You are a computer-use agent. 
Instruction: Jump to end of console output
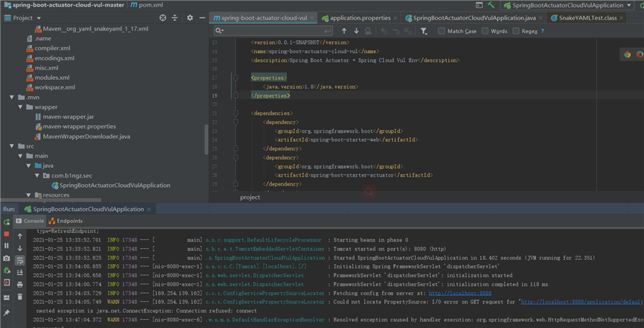pyautogui.click(x=19, y=272)
